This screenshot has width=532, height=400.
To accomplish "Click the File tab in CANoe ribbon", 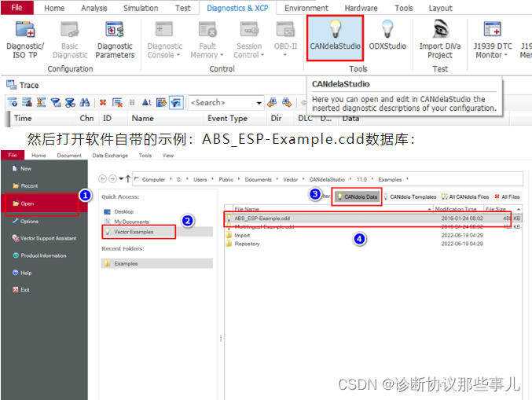I will 17,7.
